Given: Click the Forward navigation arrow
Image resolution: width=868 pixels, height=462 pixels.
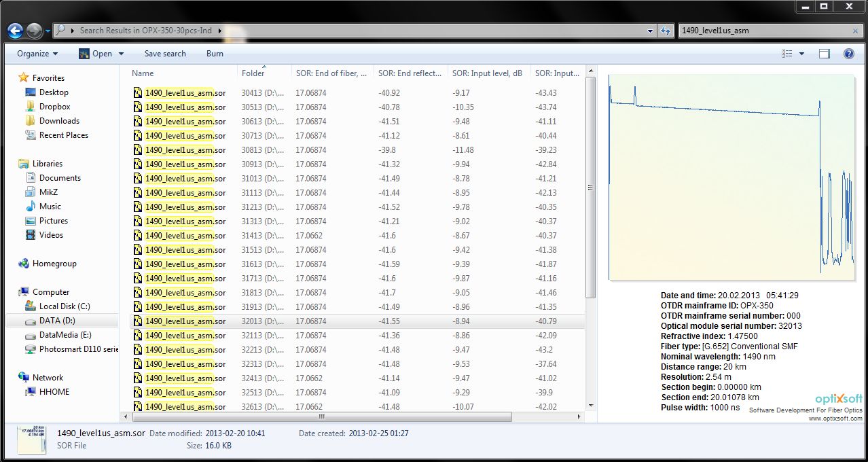Looking at the screenshot, I should (34, 31).
